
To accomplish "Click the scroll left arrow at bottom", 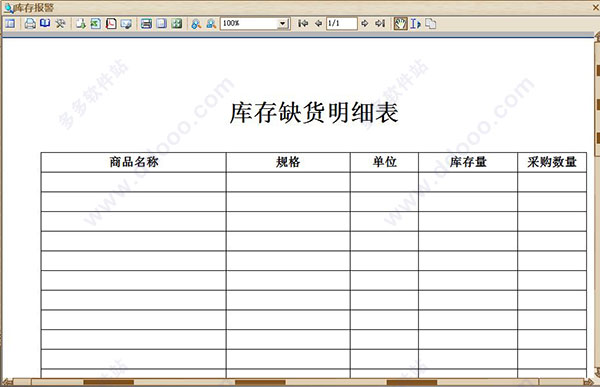I will tap(7, 382).
